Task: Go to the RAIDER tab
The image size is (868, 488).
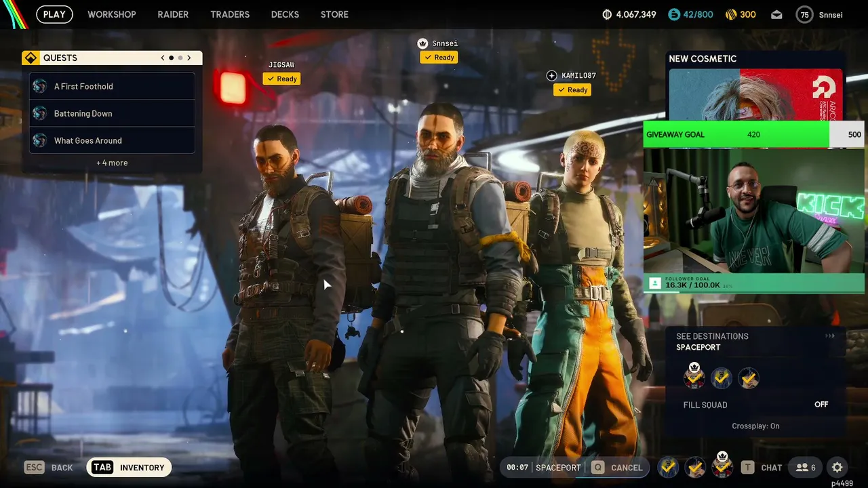Action: click(173, 14)
